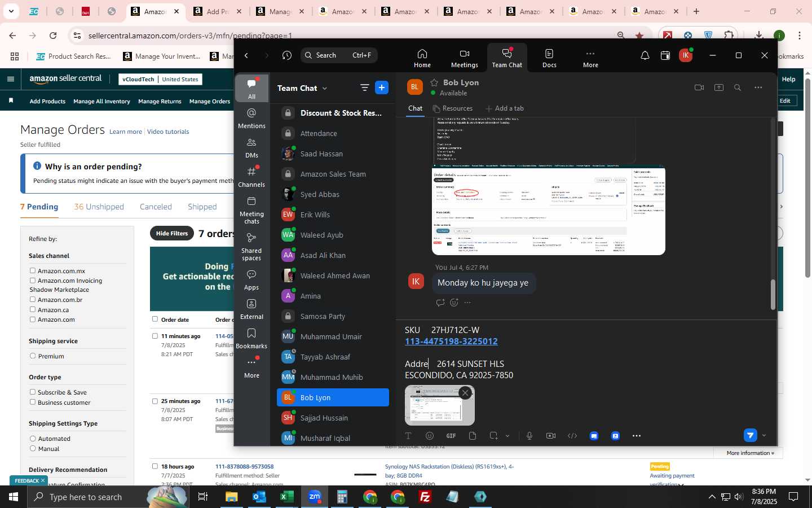
Task: Check Amazon.com.br sales channel filter
Action: (x=33, y=300)
